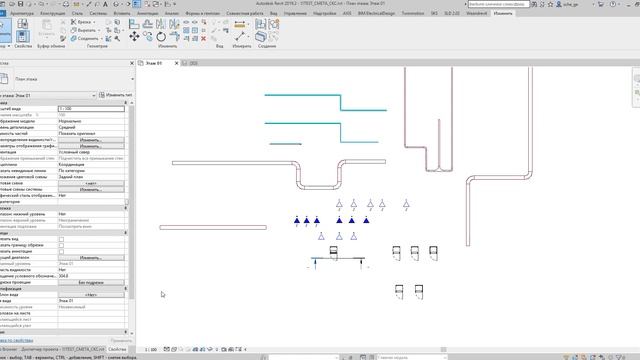640x360 pixels.
Task: Click the Text A icon in quick access toolbar
Action: pos(105,4)
